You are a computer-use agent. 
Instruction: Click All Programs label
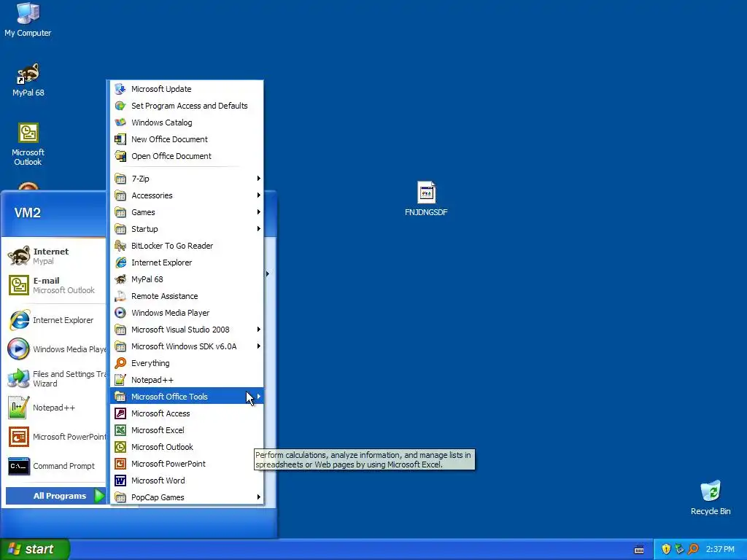[x=60, y=496]
